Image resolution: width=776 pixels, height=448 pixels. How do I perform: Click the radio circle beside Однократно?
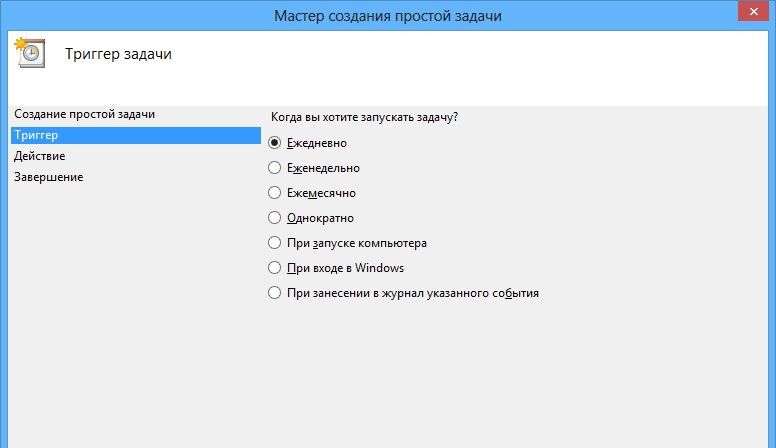[x=275, y=218]
